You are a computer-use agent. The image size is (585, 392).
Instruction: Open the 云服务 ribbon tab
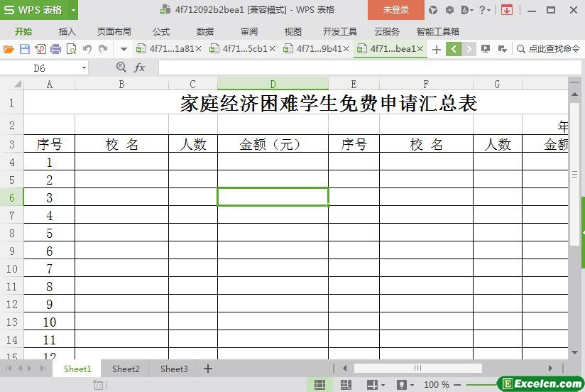(x=386, y=32)
